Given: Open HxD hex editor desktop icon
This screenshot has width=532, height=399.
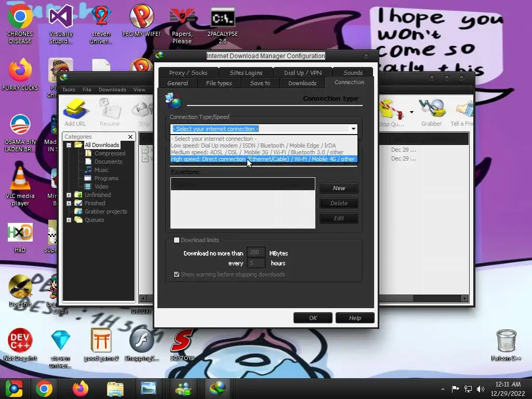Looking at the screenshot, I should click(x=20, y=237).
